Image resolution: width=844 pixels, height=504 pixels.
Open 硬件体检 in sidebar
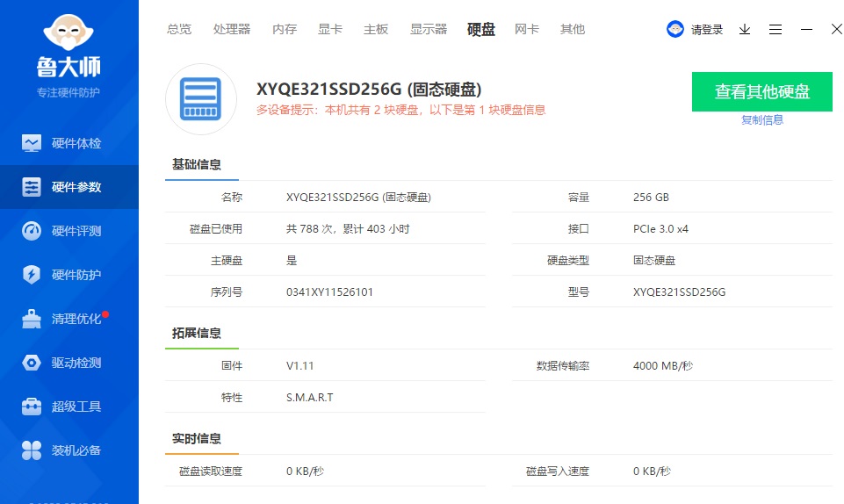[69, 143]
